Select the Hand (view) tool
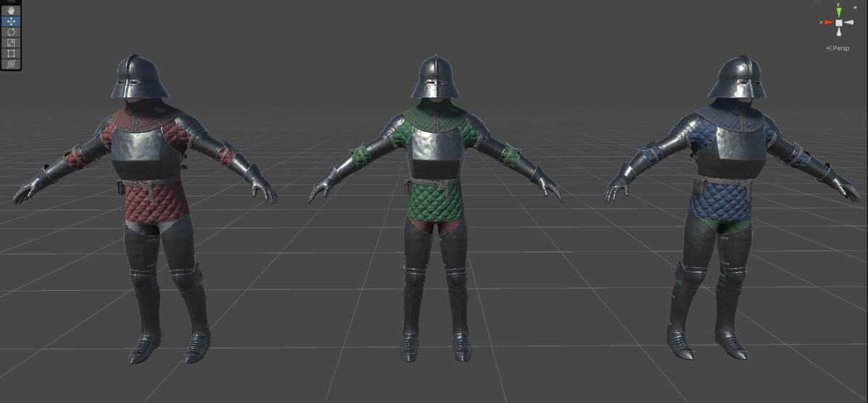The image size is (868, 403). (11, 11)
